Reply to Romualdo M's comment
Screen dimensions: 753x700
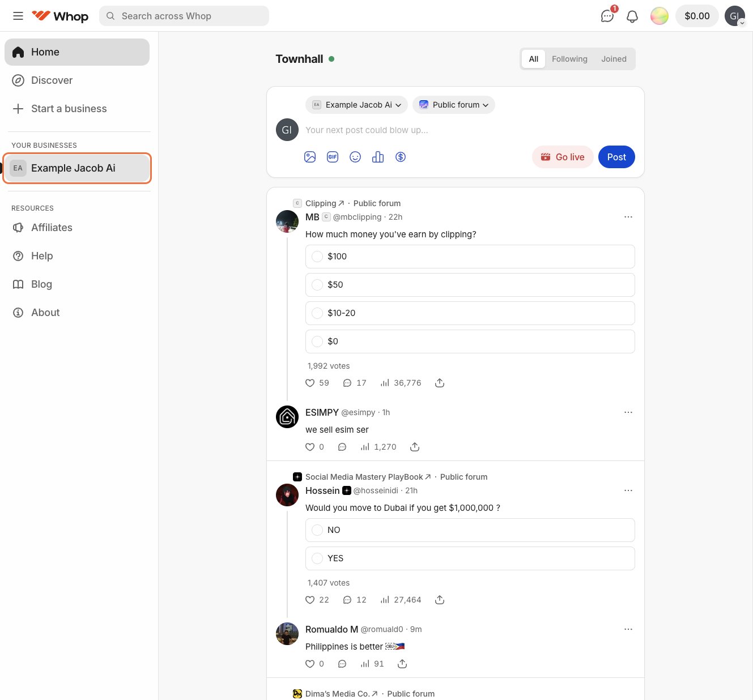click(342, 664)
